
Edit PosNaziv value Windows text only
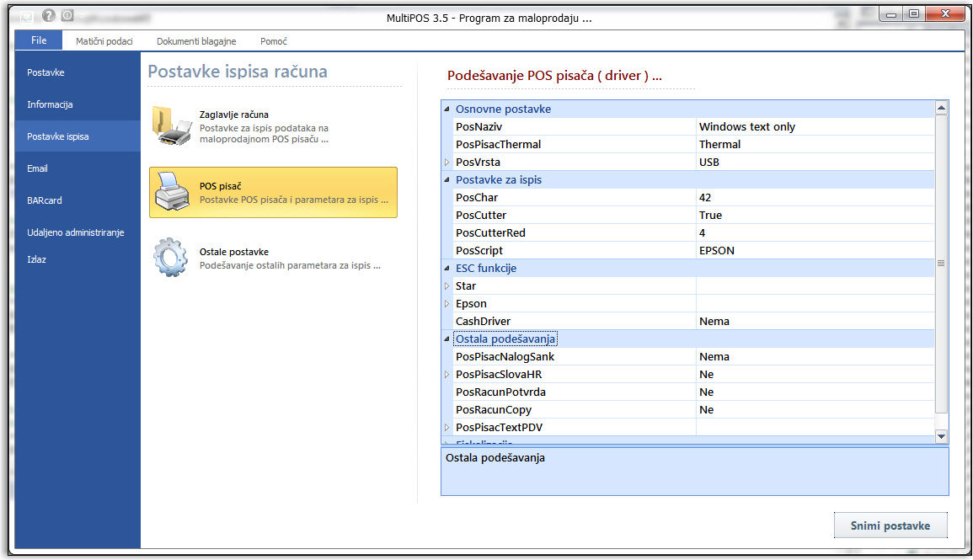click(815, 127)
